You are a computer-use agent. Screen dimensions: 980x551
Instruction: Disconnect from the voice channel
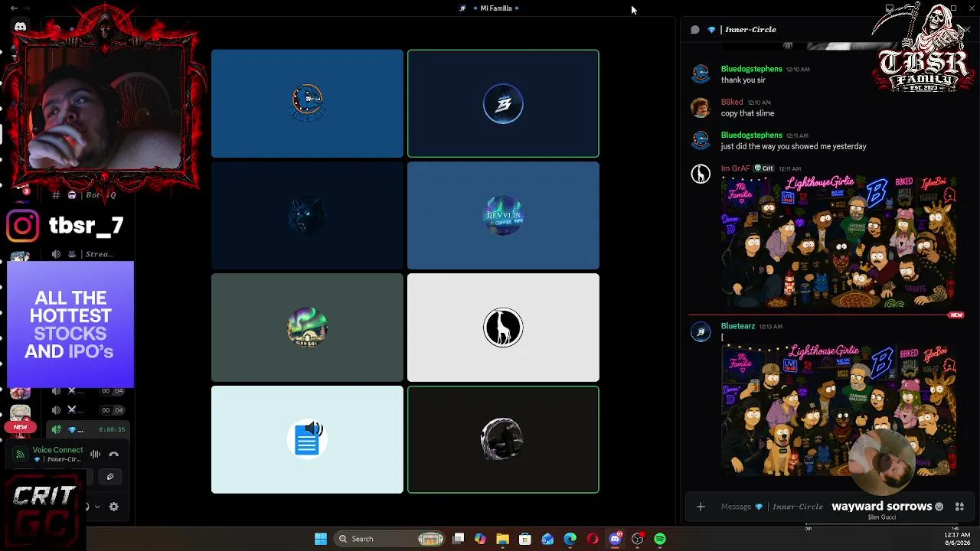pos(114,454)
